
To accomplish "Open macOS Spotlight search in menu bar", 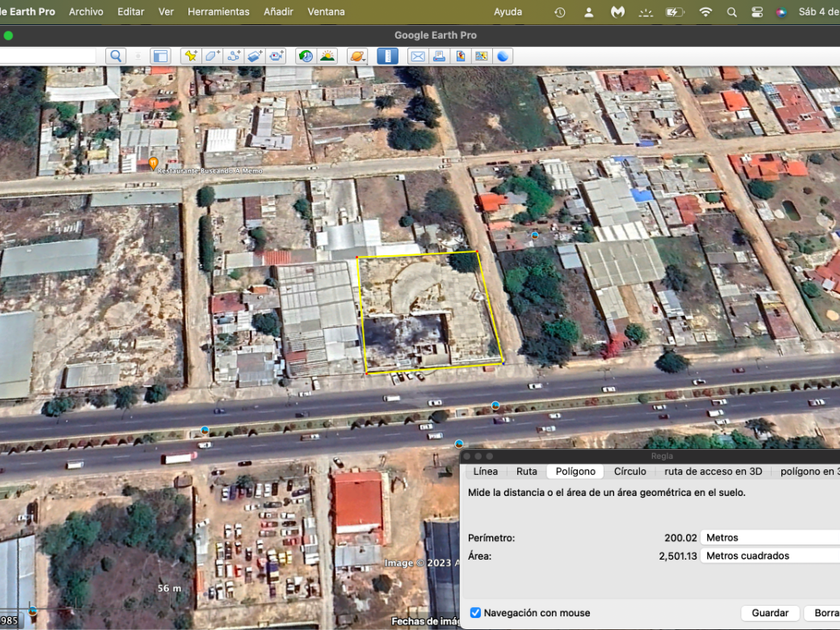I will coord(732,12).
